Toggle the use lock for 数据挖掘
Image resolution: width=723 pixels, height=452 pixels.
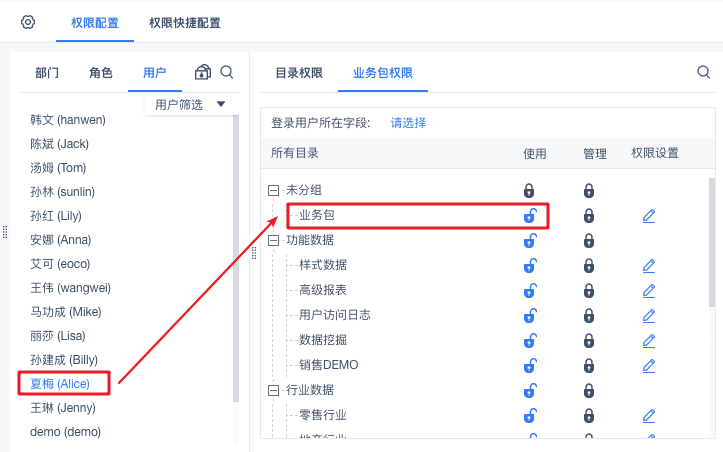pyautogui.click(x=529, y=340)
